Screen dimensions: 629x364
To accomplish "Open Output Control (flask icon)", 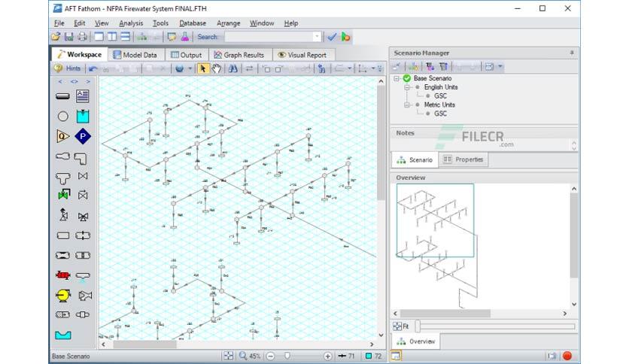I will (x=185, y=37).
